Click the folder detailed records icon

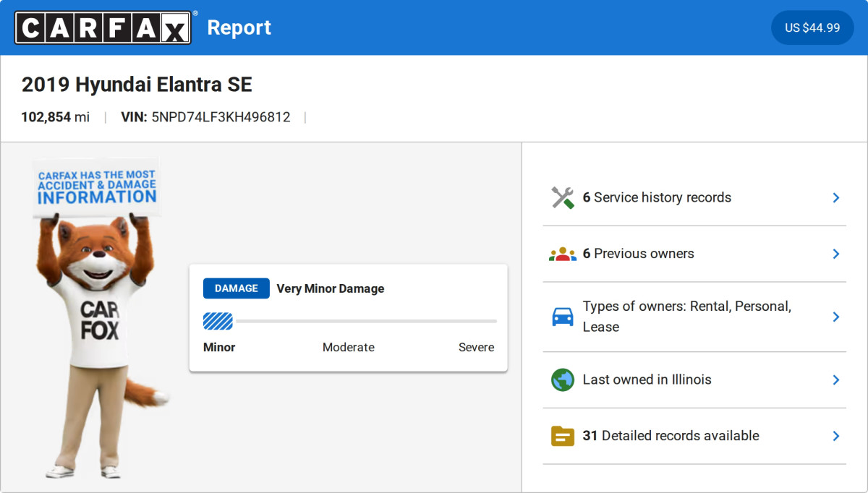coord(562,436)
